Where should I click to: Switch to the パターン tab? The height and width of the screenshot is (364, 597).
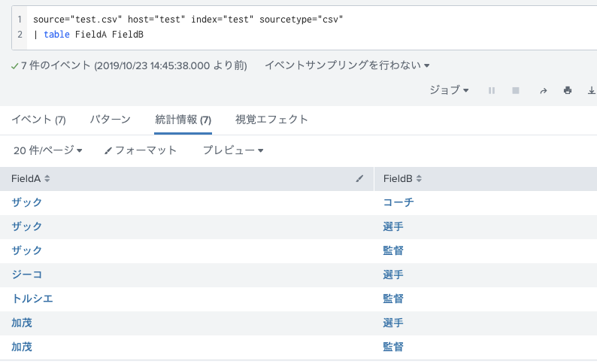[111, 120]
